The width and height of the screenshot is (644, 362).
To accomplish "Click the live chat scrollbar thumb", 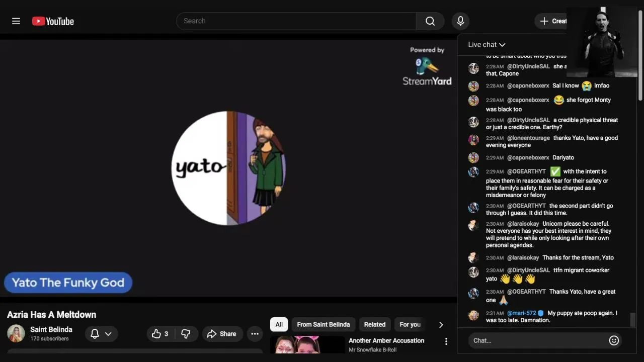I will pyautogui.click(x=633, y=319).
